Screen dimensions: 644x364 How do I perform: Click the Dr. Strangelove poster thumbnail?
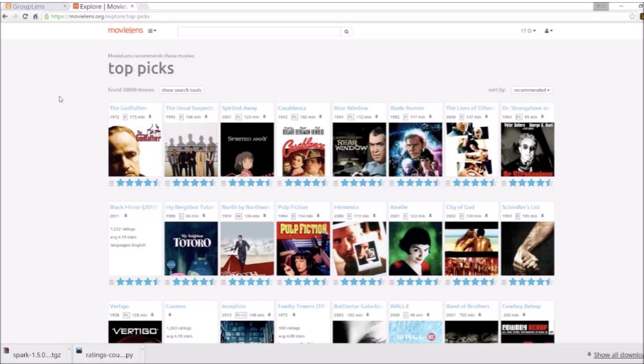528,149
